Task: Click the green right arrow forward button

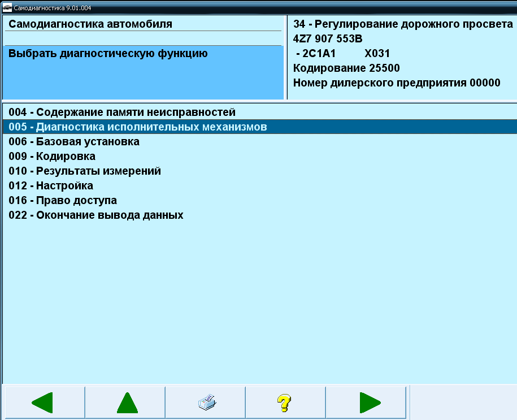Action: point(366,402)
